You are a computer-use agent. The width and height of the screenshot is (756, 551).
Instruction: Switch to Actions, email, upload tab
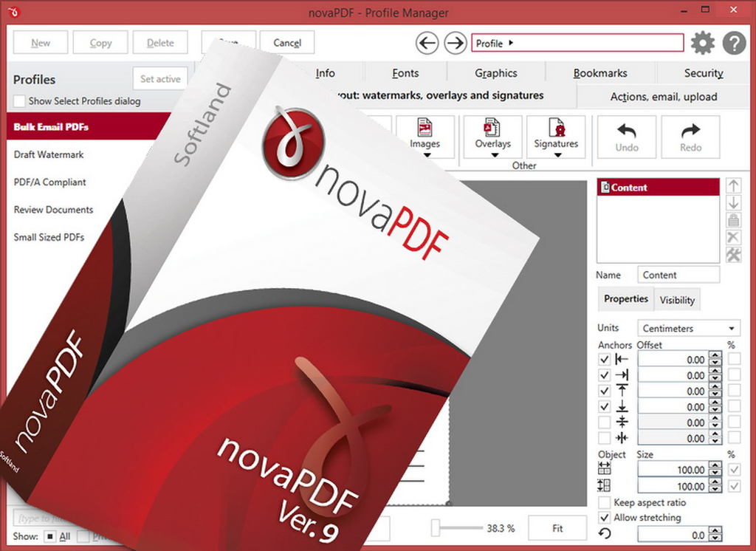point(664,97)
